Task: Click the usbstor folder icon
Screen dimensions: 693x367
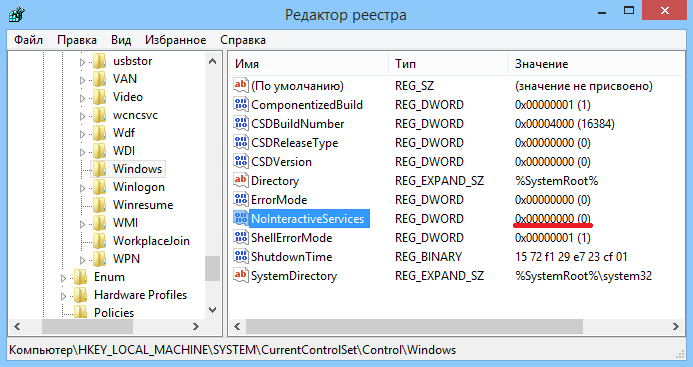Action: (x=99, y=61)
